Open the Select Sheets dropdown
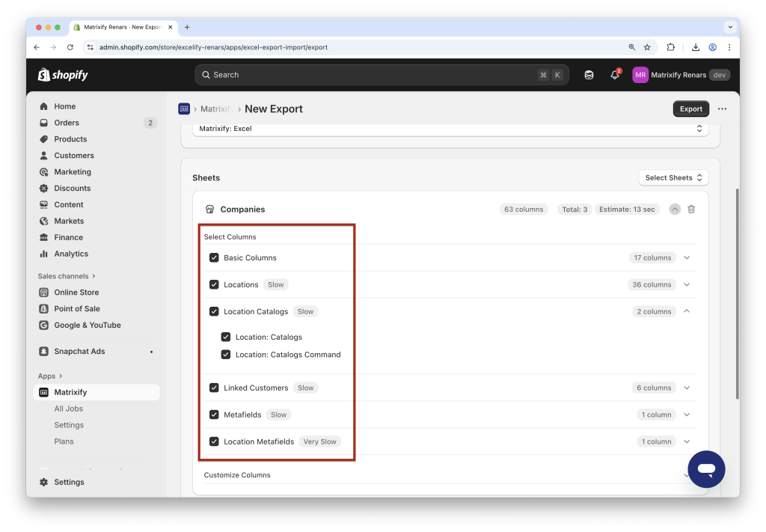 click(672, 177)
